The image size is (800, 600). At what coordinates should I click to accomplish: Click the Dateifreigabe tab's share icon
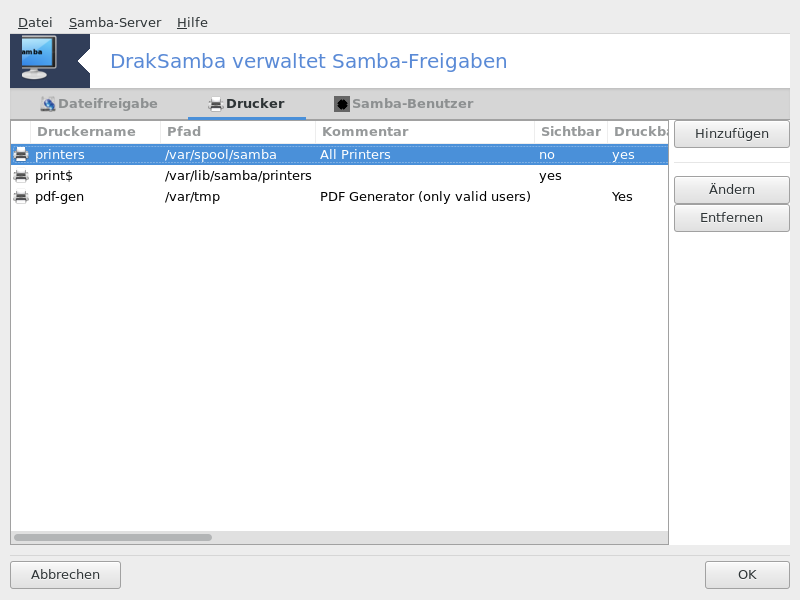[x=48, y=104]
